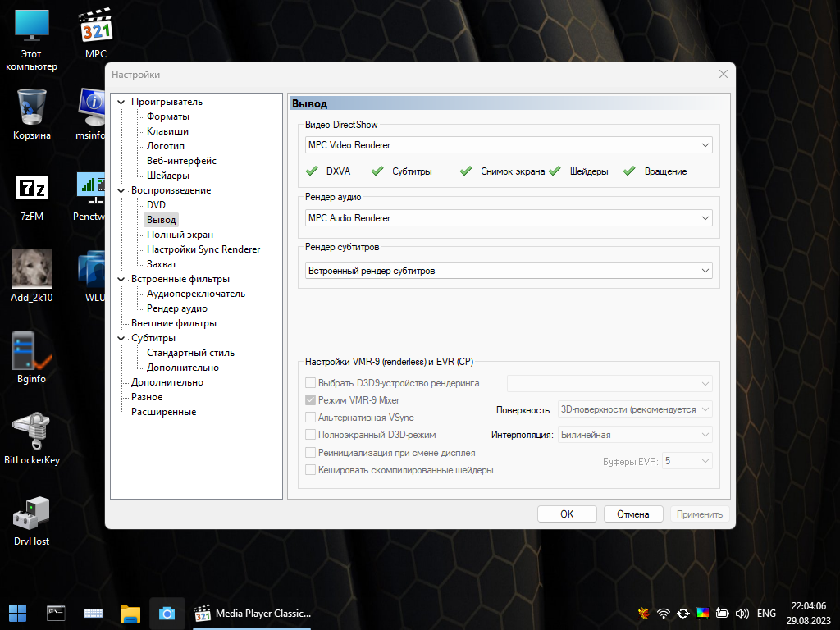Click the Отмена button

coord(633,514)
